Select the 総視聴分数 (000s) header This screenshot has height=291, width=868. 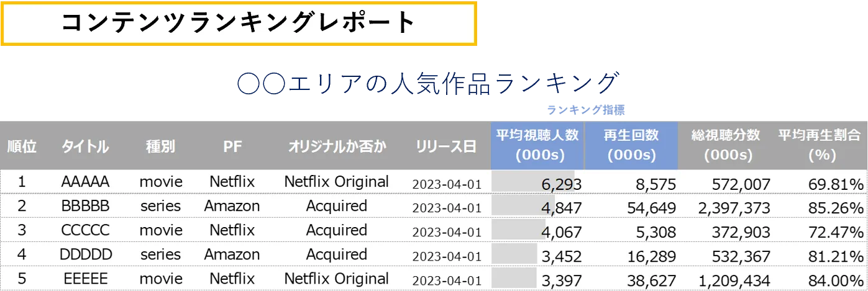pyautogui.click(x=725, y=145)
